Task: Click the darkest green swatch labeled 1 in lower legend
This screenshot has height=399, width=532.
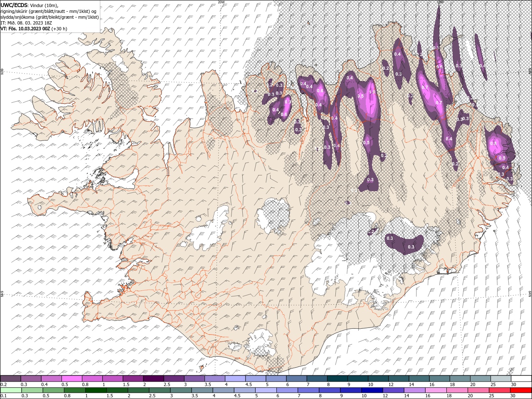Action: point(96,390)
